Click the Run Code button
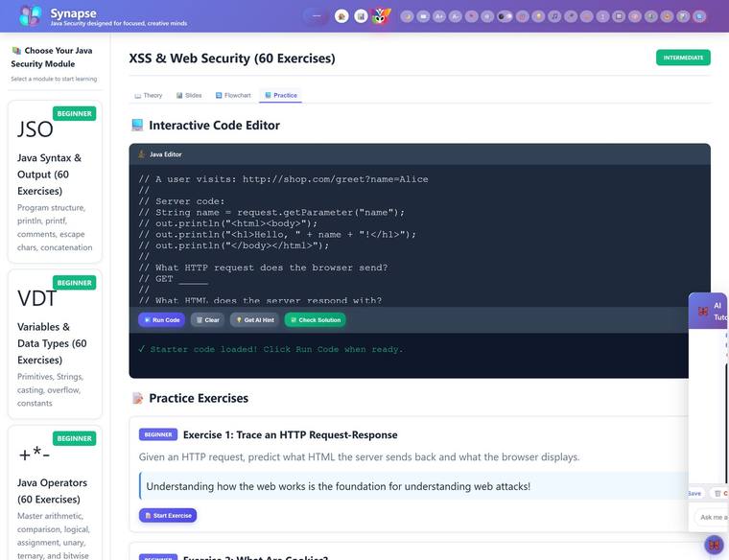Screen dimensions: 729x560 [x=162, y=319]
